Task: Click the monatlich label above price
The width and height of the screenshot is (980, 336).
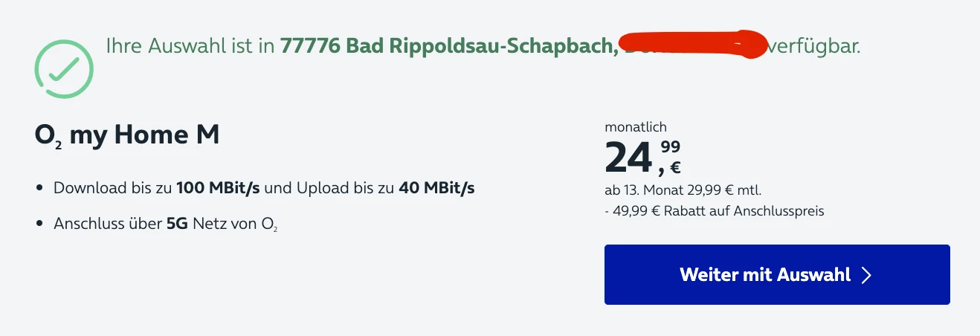Action: click(x=636, y=127)
